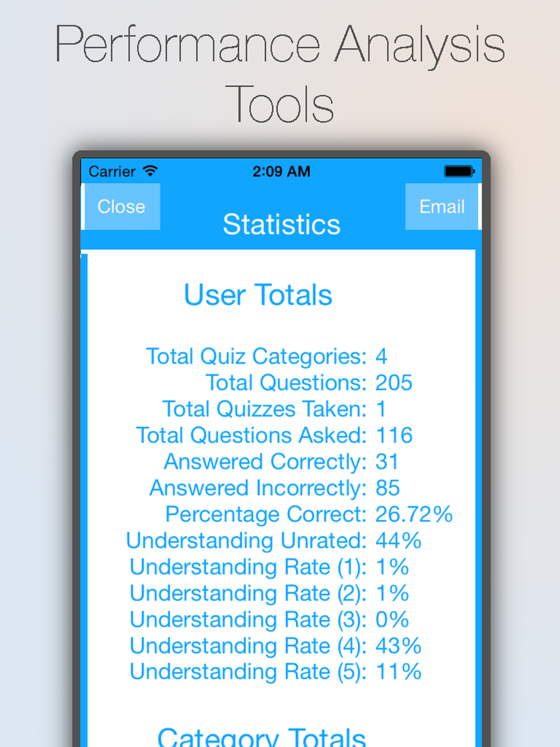Image resolution: width=560 pixels, height=747 pixels.
Task: Select the Answered Correctly: 31 row
Action: click(x=281, y=462)
